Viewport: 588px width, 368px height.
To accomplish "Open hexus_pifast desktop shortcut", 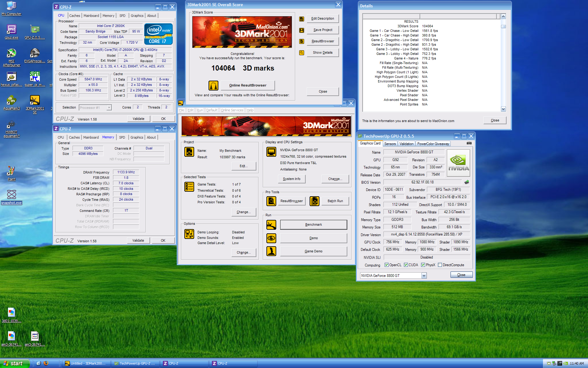I will tap(11, 79).
